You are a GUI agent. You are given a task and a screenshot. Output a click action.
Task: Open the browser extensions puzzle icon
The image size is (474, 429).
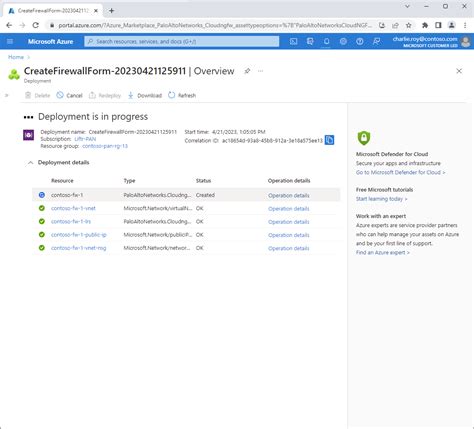coord(425,25)
